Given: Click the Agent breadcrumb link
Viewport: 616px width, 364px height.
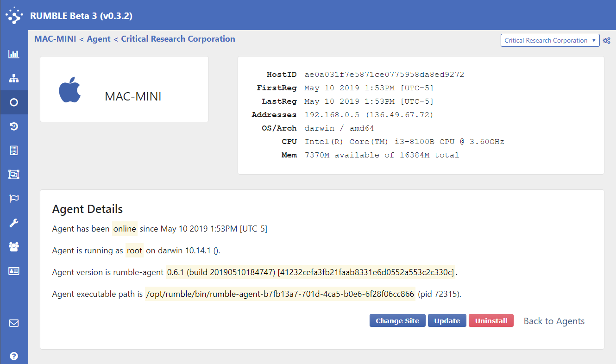Looking at the screenshot, I should coord(99,39).
